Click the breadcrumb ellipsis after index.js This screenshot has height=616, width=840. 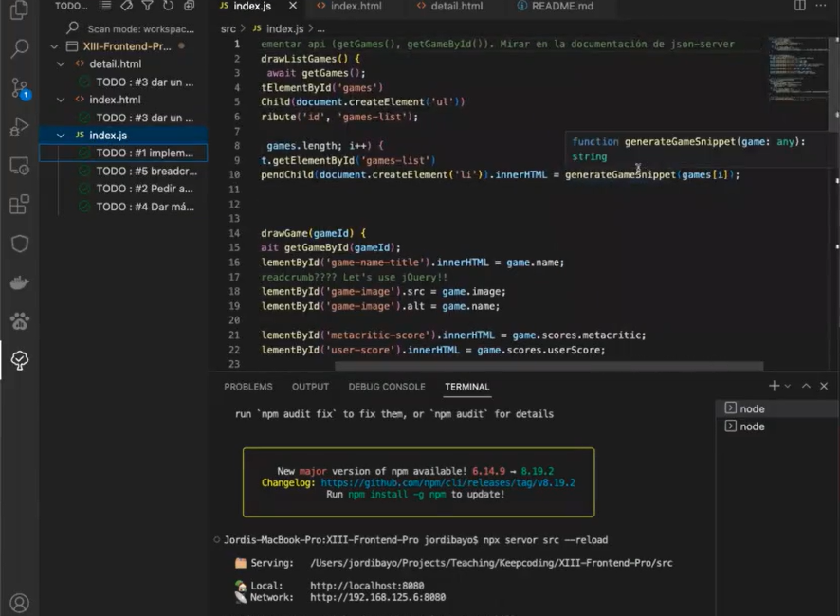[320, 29]
